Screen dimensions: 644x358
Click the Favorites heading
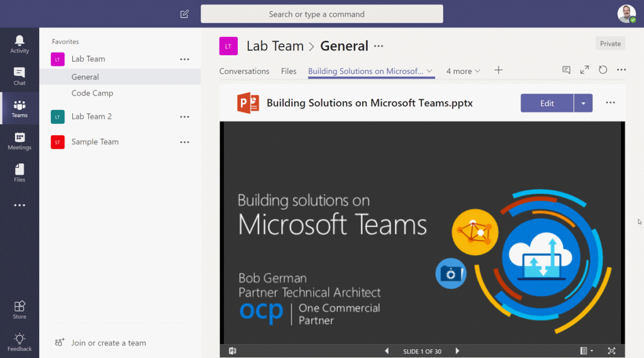(65, 41)
